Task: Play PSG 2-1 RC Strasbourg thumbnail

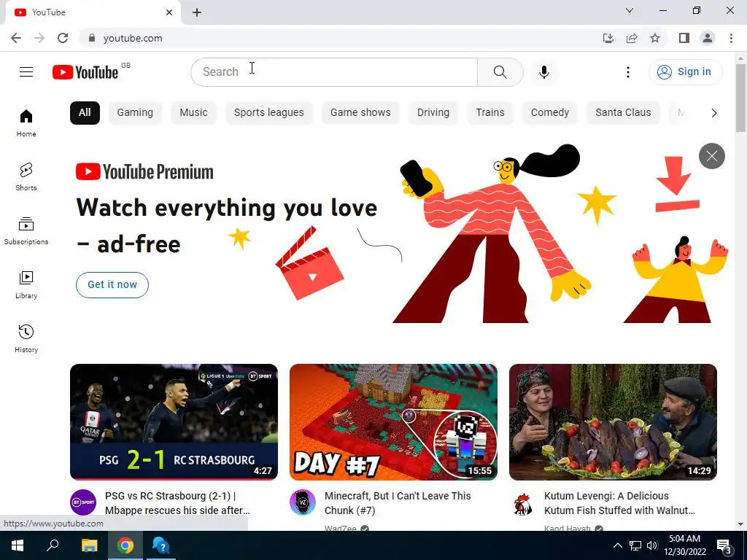Action: 174,422
